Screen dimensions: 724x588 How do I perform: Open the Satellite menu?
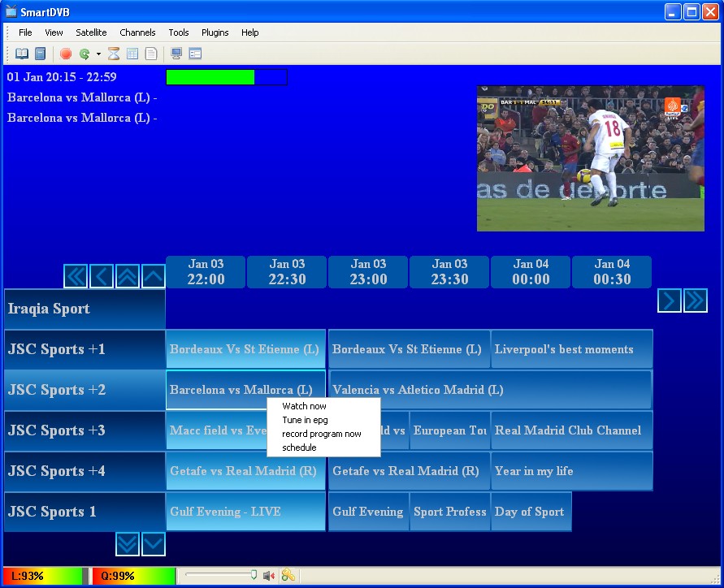click(x=91, y=32)
